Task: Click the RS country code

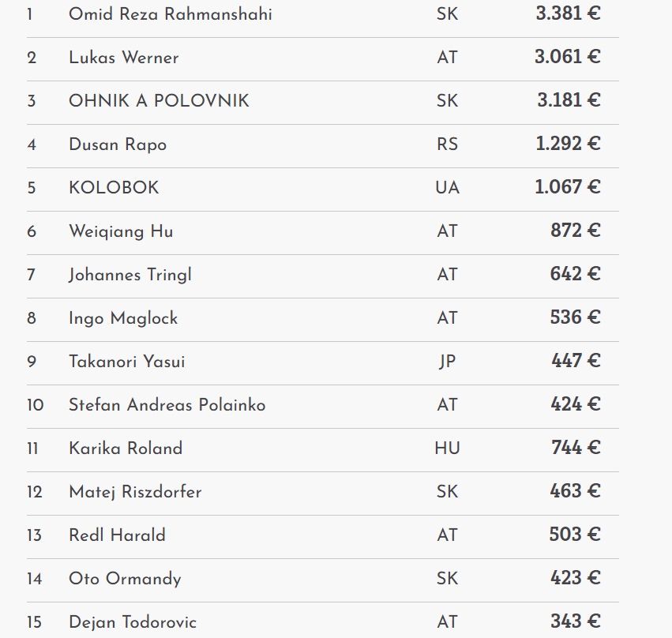Action: click(x=447, y=144)
